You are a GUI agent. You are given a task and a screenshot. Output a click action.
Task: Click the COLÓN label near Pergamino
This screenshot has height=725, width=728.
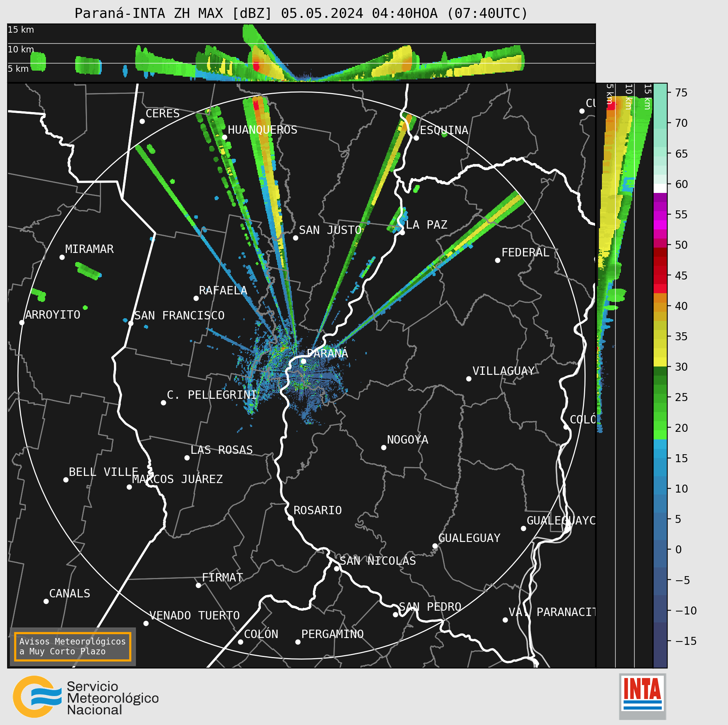[x=261, y=634]
